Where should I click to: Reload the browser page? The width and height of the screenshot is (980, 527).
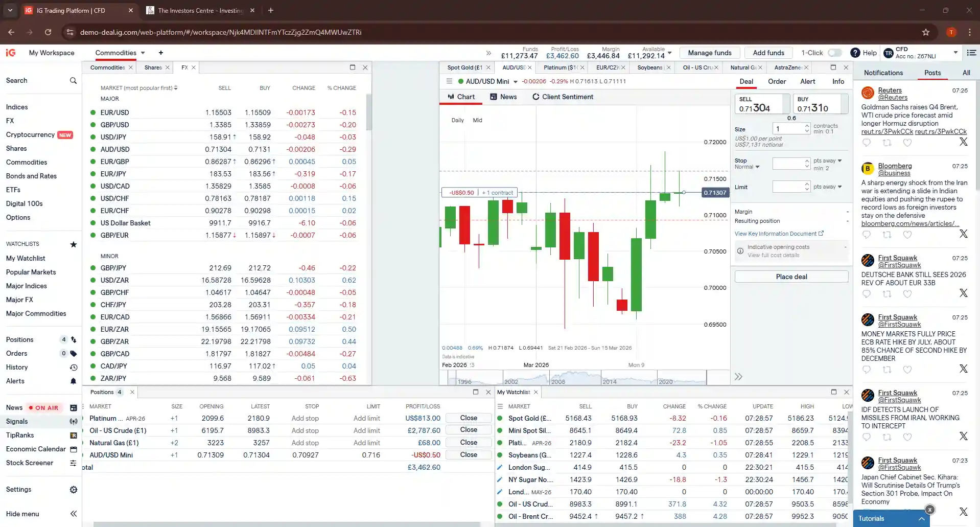pos(48,32)
